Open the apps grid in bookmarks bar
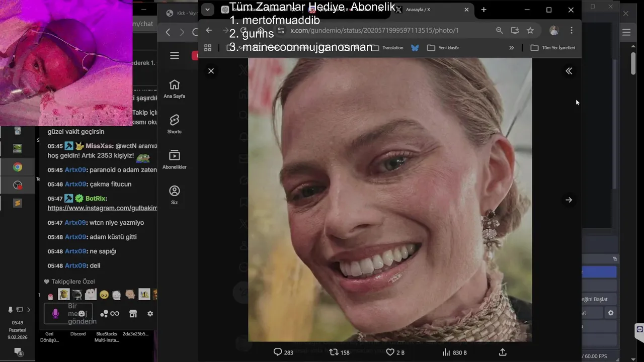Viewport: 644px width, 362px height. click(208, 48)
